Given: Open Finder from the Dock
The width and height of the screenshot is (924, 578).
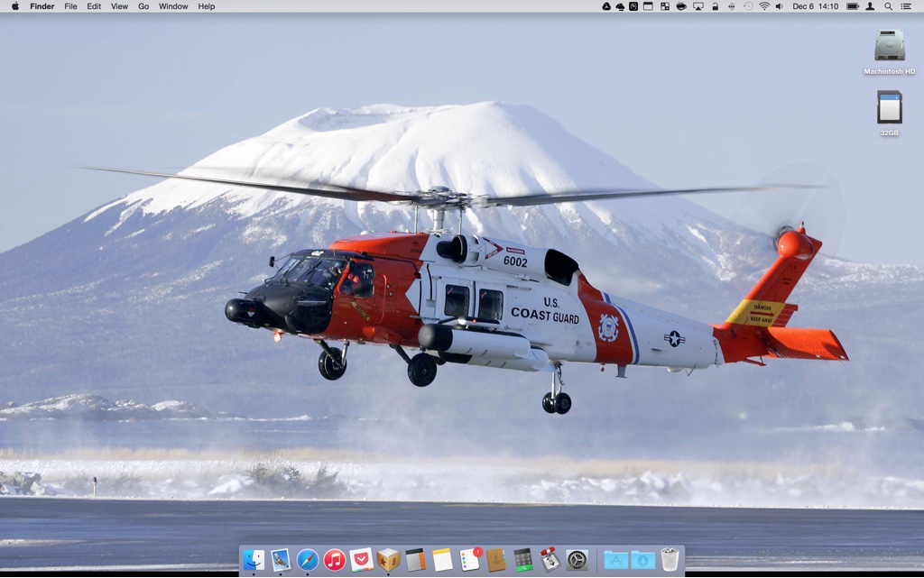Looking at the screenshot, I should [x=254, y=560].
